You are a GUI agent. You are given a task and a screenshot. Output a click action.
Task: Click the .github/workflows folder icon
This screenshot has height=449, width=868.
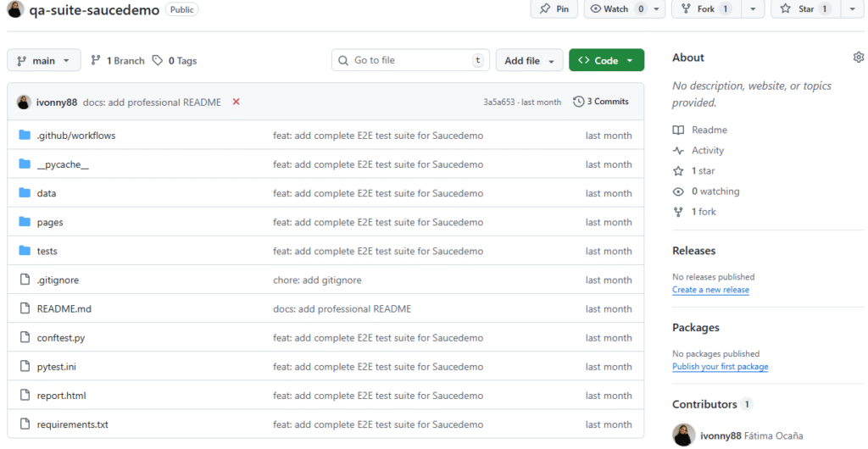pyautogui.click(x=25, y=136)
